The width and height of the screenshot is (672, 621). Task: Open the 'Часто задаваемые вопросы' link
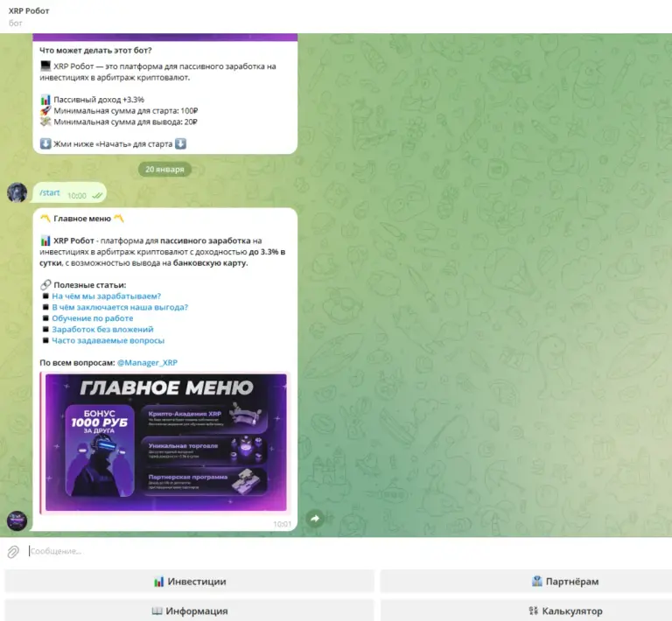[108, 340]
